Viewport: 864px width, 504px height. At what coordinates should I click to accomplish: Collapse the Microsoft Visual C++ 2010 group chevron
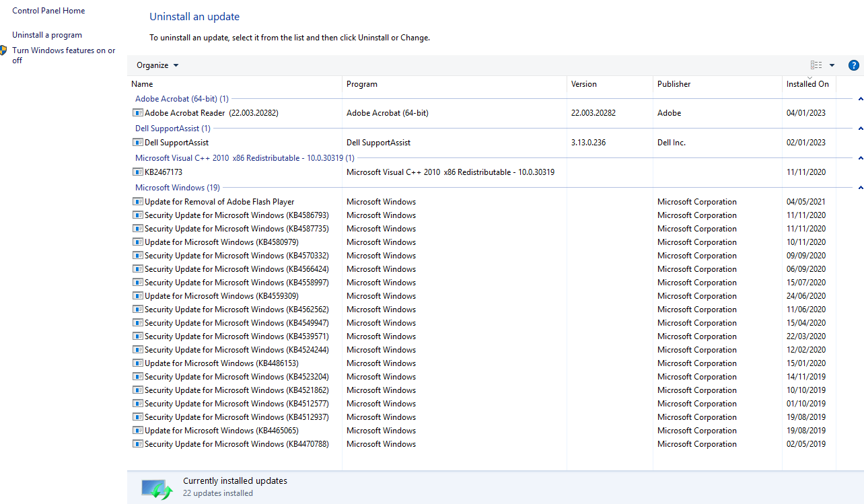(x=860, y=158)
